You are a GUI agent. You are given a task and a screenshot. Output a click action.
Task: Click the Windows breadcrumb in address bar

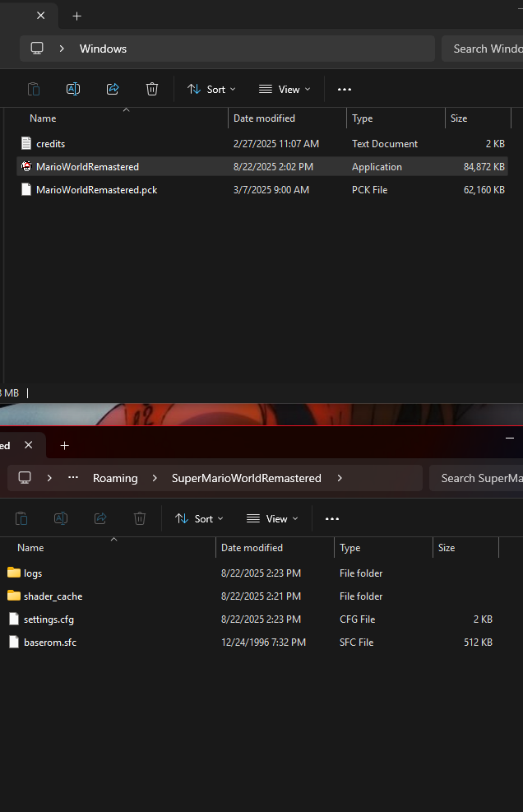pyautogui.click(x=103, y=49)
